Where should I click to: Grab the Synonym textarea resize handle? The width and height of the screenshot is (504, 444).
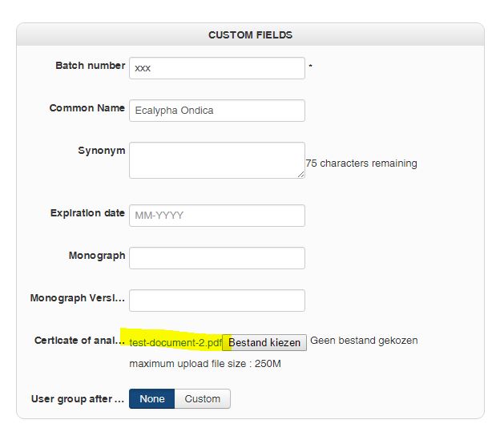(300, 174)
